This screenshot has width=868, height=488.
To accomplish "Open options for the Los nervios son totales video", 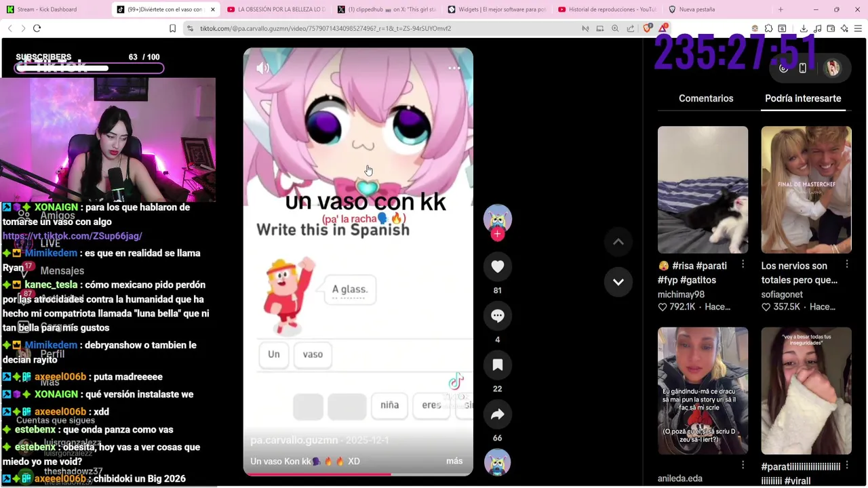I will pyautogui.click(x=846, y=264).
